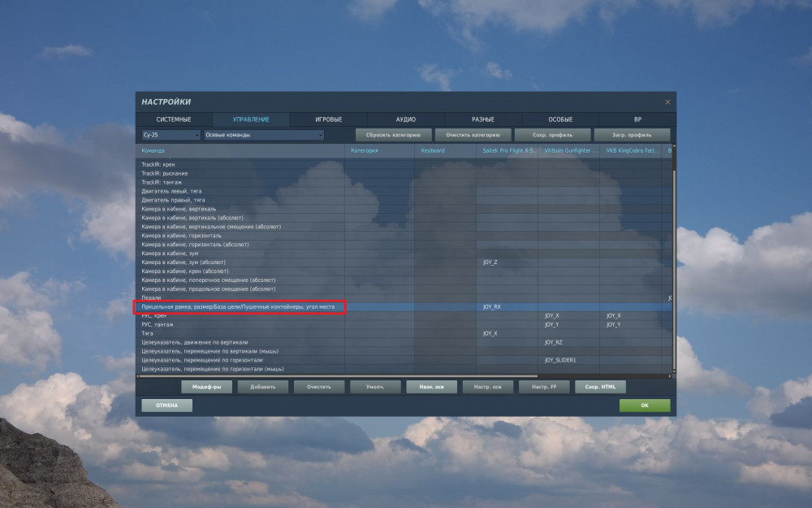Close the НАСТРОЙКИ window with the X icon

pos(667,102)
